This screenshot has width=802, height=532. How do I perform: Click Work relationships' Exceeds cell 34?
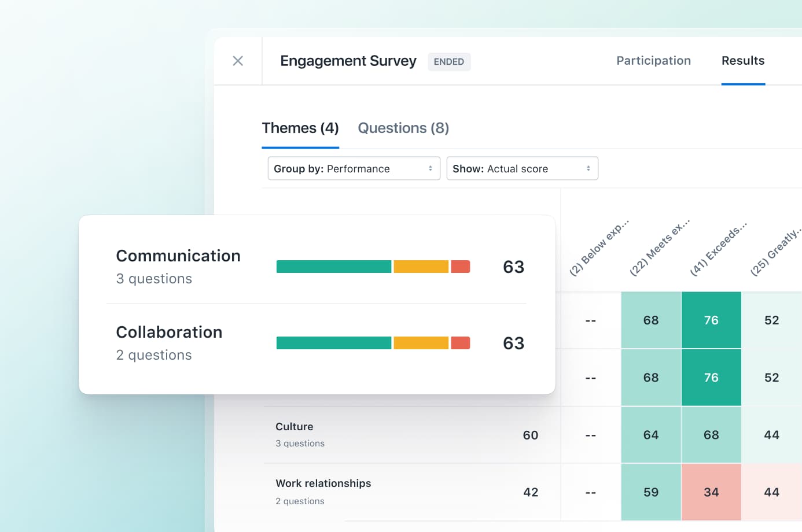(x=711, y=492)
